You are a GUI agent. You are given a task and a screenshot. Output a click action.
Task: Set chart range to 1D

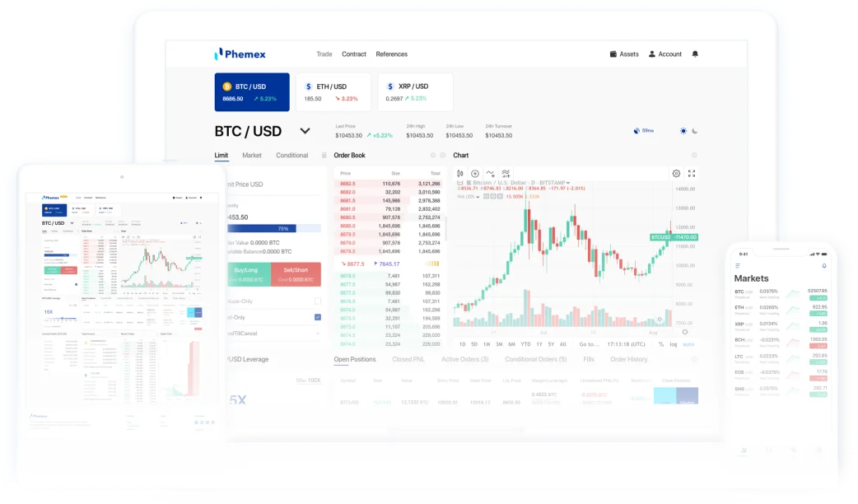463,344
